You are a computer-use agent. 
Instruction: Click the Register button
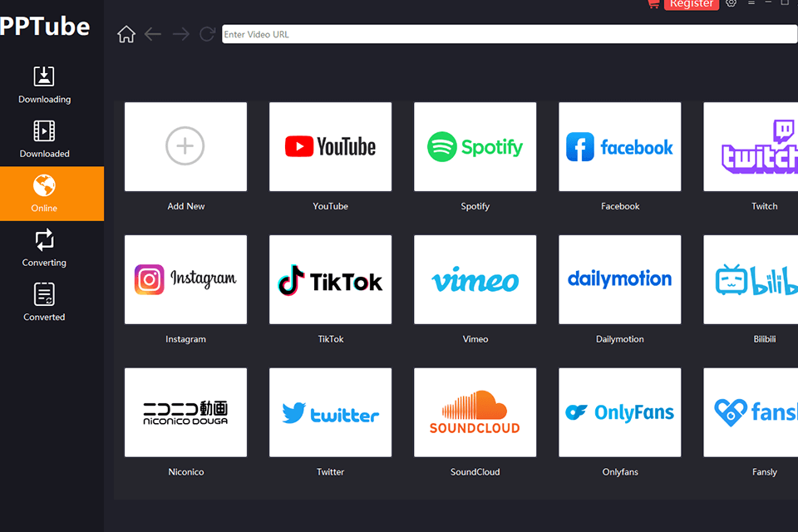[x=691, y=4]
